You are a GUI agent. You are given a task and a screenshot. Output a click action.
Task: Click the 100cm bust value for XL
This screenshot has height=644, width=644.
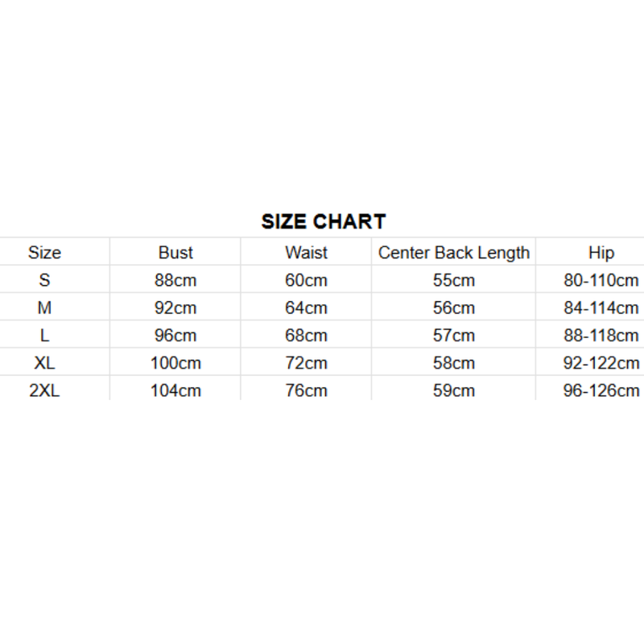point(175,363)
